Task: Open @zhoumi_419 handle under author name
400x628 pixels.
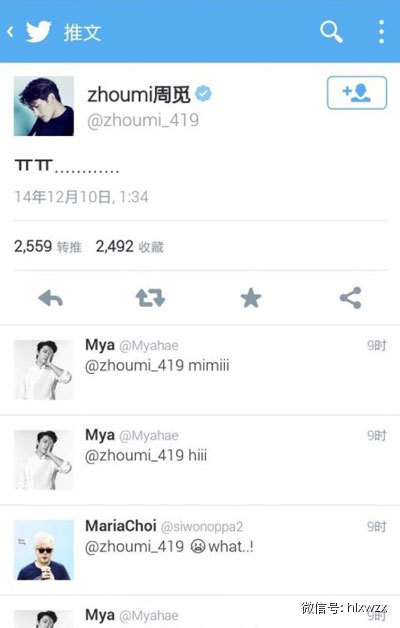Action: [143, 120]
